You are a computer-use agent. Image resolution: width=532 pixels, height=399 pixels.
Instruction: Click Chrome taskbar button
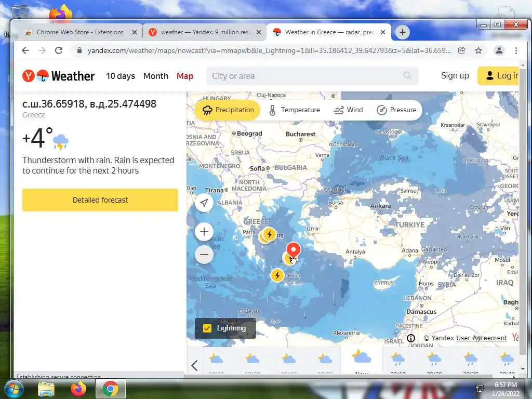(x=111, y=389)
